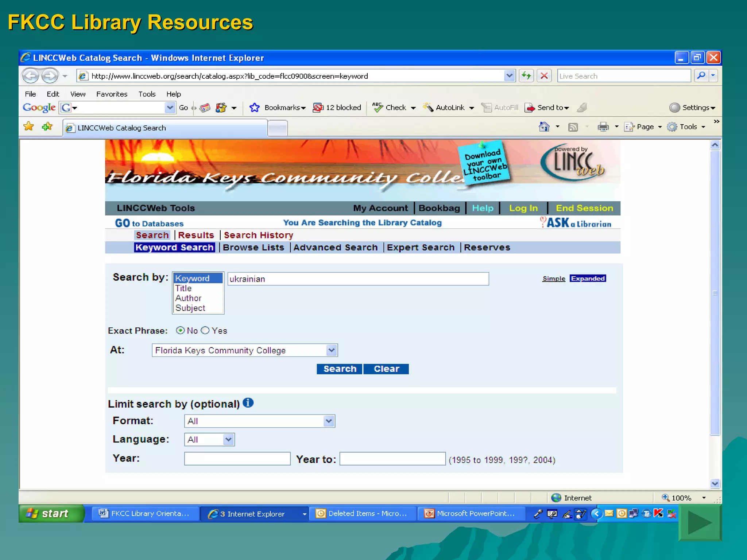Open the Help menu in menu bar
Viewport: 747px width, 560px height.
point(174,94)
